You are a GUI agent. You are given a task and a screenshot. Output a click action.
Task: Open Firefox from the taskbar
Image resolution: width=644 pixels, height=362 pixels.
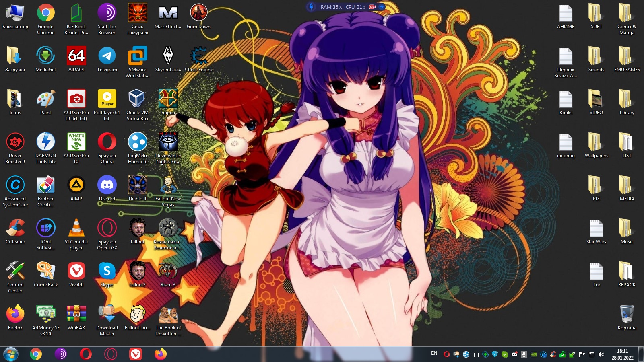161,354
